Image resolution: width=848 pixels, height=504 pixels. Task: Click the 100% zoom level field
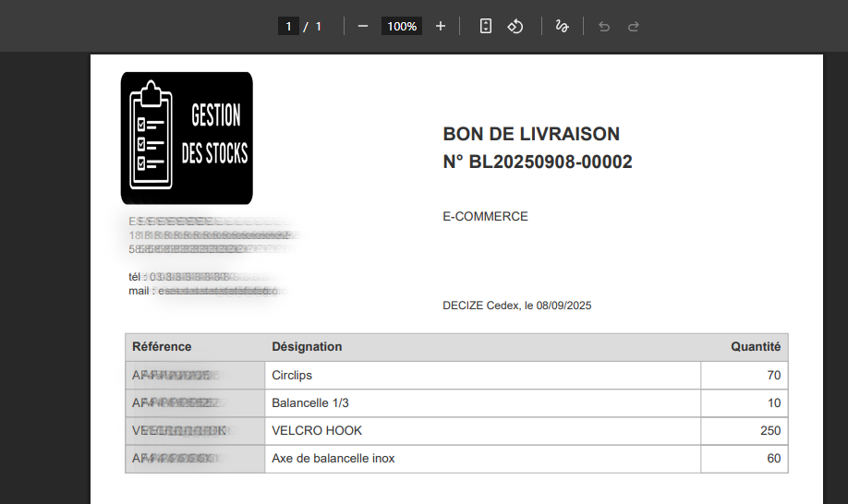click(x=402, y=27)
